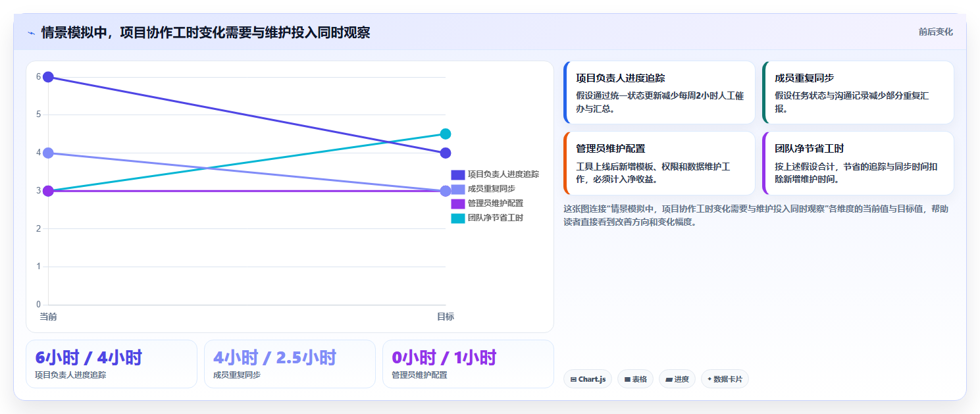980x414 pixels.
Task: Toggle 成员重复同步 legend color box
Action: [x=458, y=189]
